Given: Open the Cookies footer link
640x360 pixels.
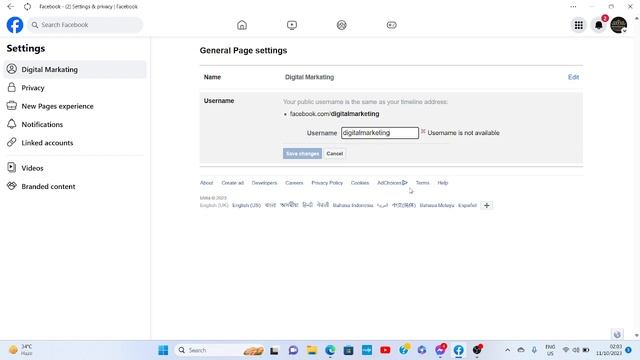Looking at the screenshot, I should 360,183.
